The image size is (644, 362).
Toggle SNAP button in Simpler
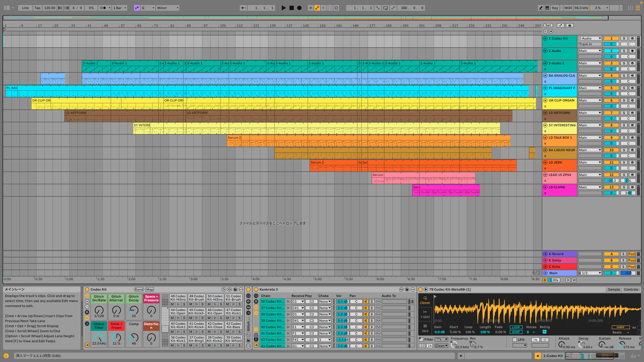(x=516, y=332)
